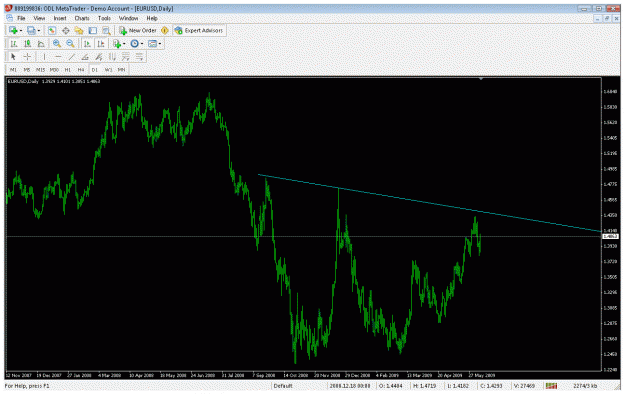Open the Strategy Tester icon
The height and width of the screenshot is (394, 625).
pyautogui.click(x=106, y=30)
